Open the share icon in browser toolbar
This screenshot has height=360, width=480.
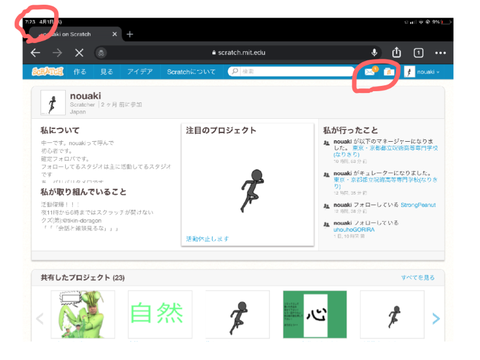(396, 52)
